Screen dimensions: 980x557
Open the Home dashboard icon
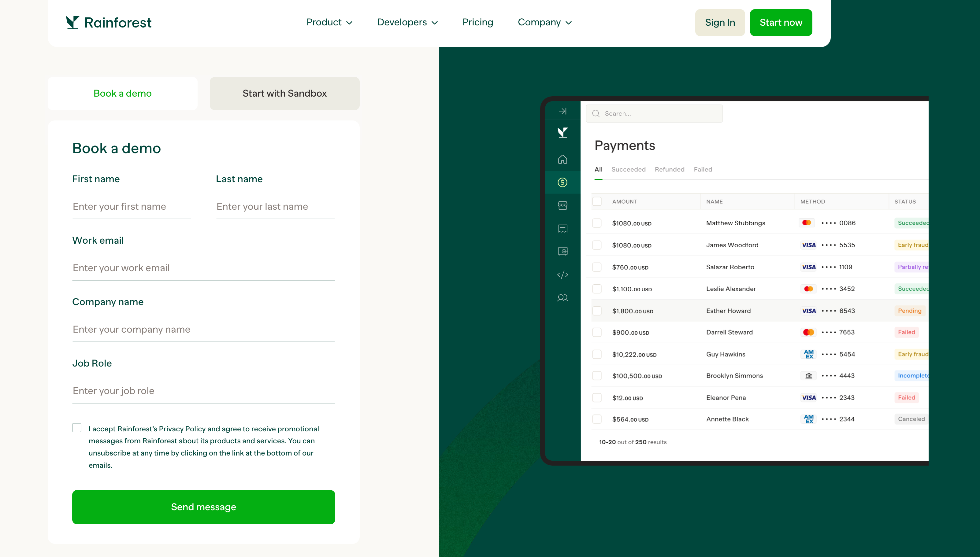coord(562,159)
